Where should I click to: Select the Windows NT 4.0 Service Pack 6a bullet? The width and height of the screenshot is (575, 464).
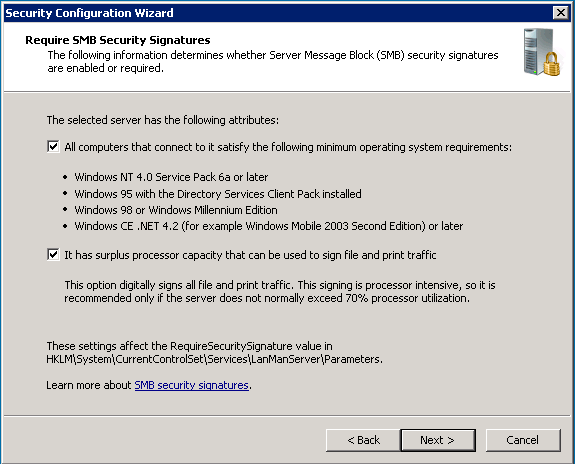pos(171,177)
